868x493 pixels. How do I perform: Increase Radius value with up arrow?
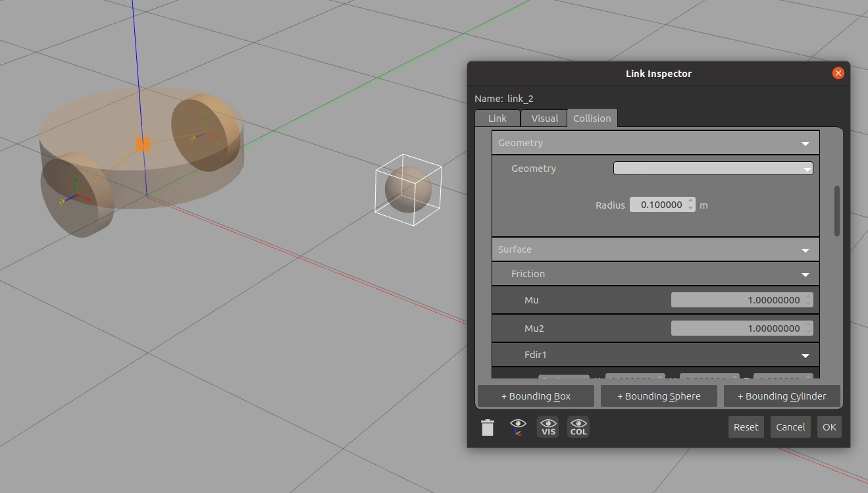coord(690,201)
